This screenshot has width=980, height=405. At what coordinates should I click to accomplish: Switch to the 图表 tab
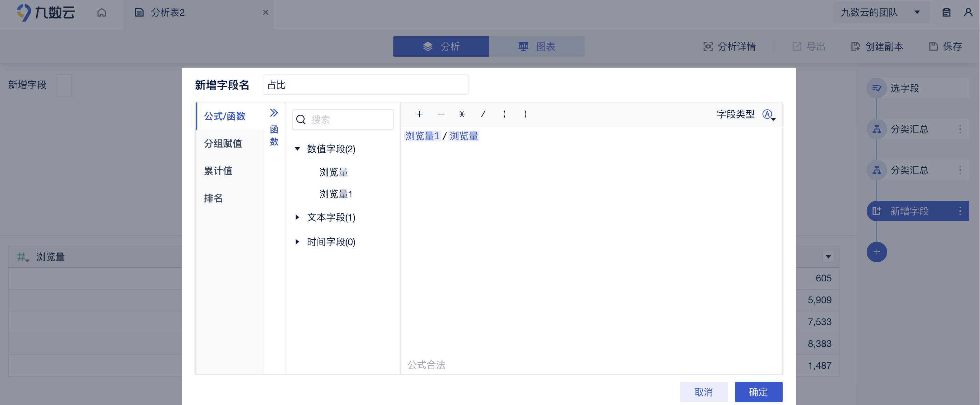[x=536, y=46]
